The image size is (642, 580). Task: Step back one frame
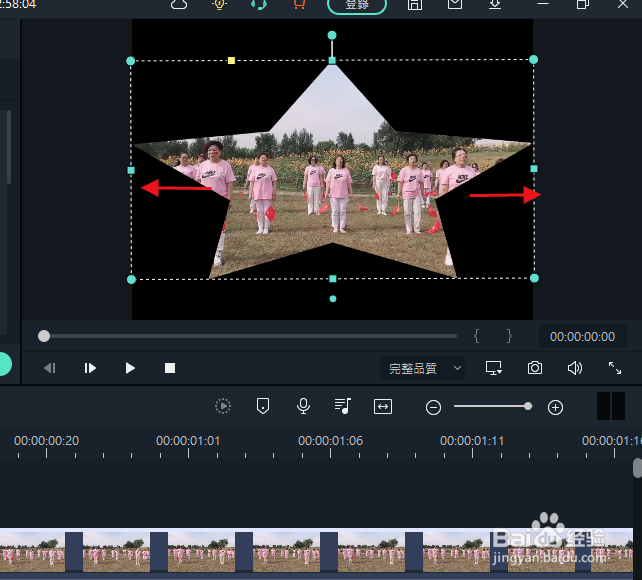pyautogui.click(x=50, y=368)
